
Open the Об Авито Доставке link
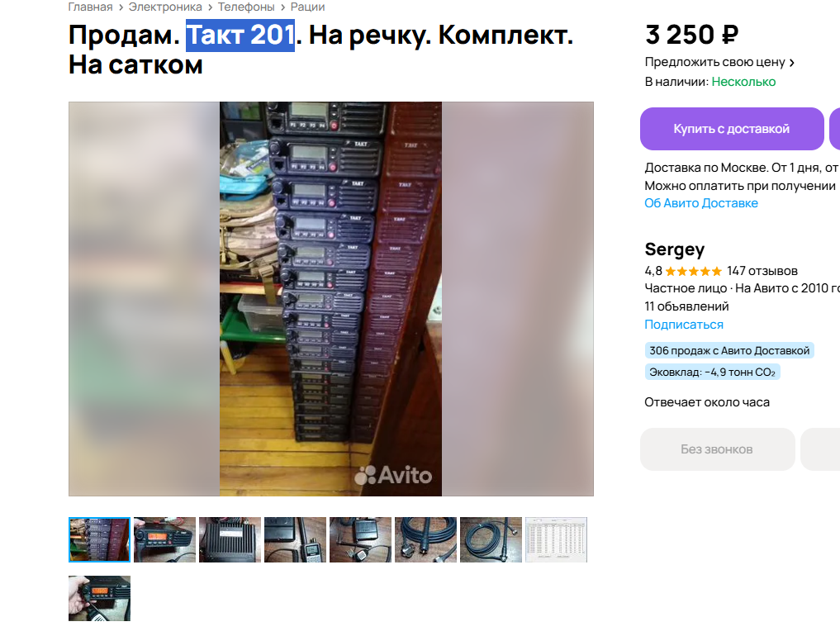click(700, 203)
